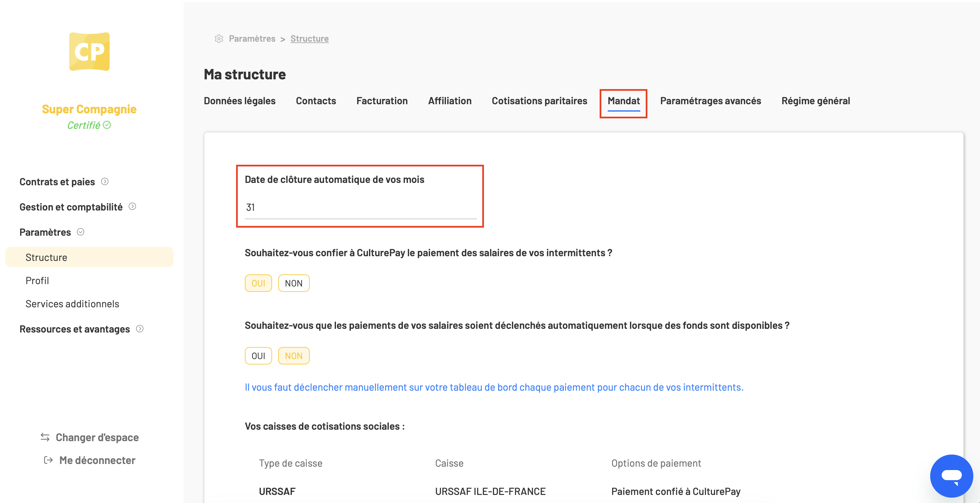Select NON for automatic payment triggering
This screenshot has height=503, width=980.
point(294,356)
